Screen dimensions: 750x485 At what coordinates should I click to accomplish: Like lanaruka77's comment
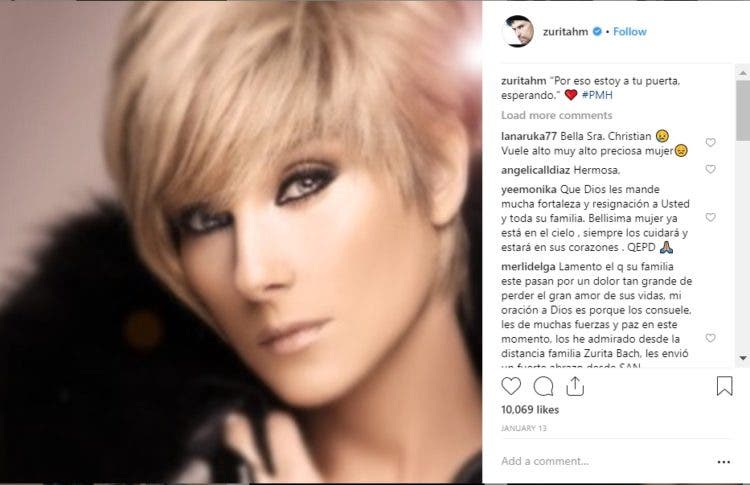point(710,143)
